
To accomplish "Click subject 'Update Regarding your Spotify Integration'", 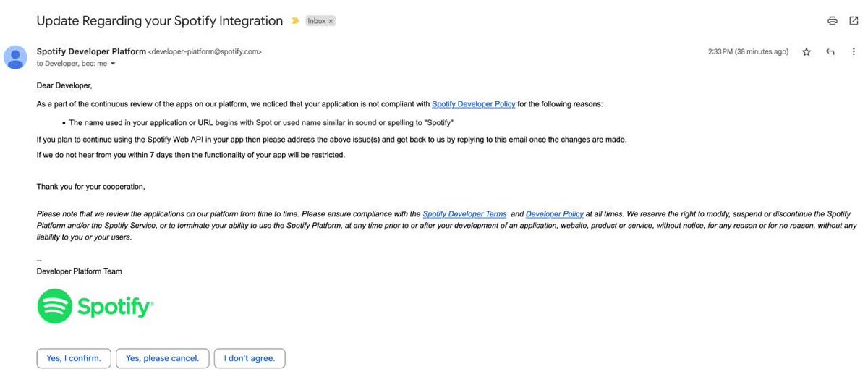I will click(x=160, y=21).
